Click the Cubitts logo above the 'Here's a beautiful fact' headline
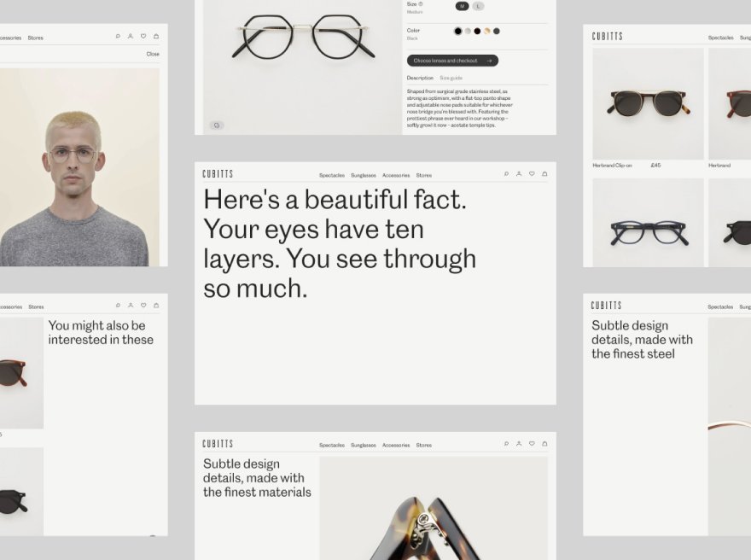 pos(218,174)
